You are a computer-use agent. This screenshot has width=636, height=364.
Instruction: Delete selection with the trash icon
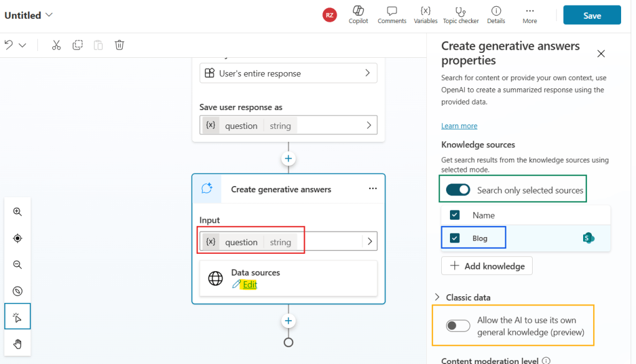point(119,45)
